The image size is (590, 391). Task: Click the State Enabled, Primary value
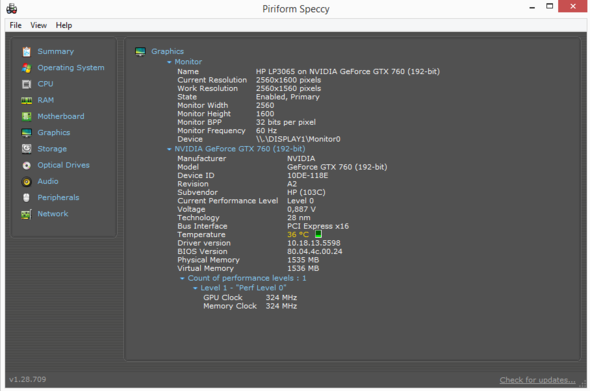tap(287, 97)
